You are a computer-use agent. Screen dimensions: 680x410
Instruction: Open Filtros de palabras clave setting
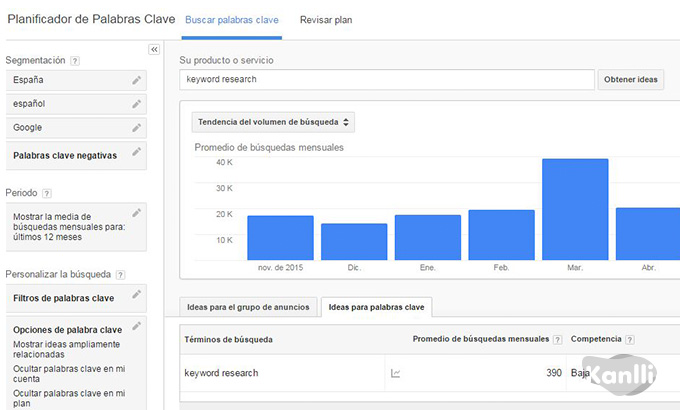[x=76, y=298]
